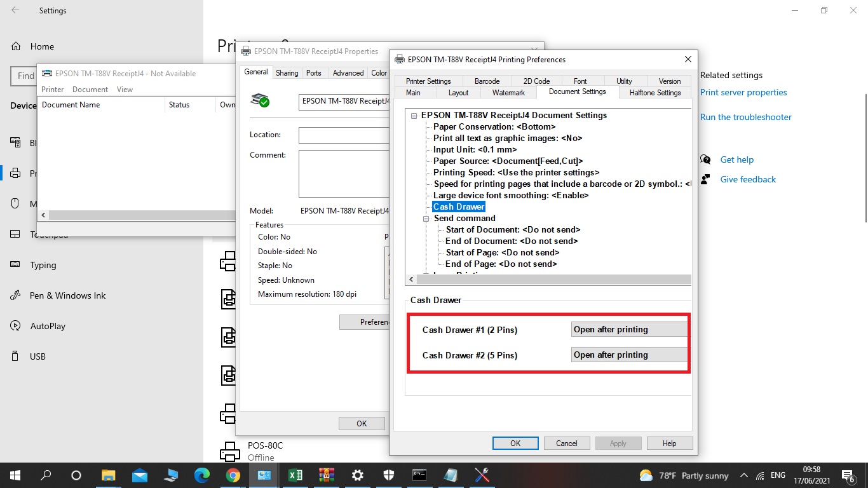Open Document menu in print queue window
Image resolution: width=868 pixels, height=488 pixels.
click(90, 90)
